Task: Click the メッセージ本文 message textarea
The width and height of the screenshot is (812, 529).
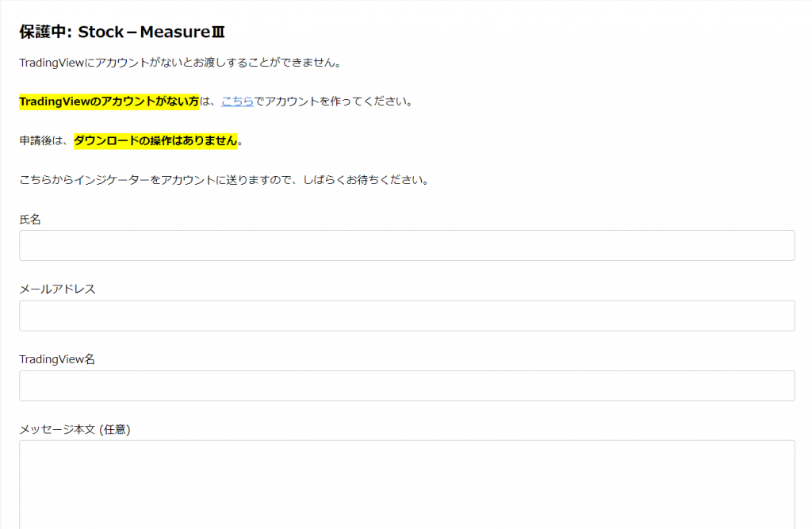Action: [407, 485]
